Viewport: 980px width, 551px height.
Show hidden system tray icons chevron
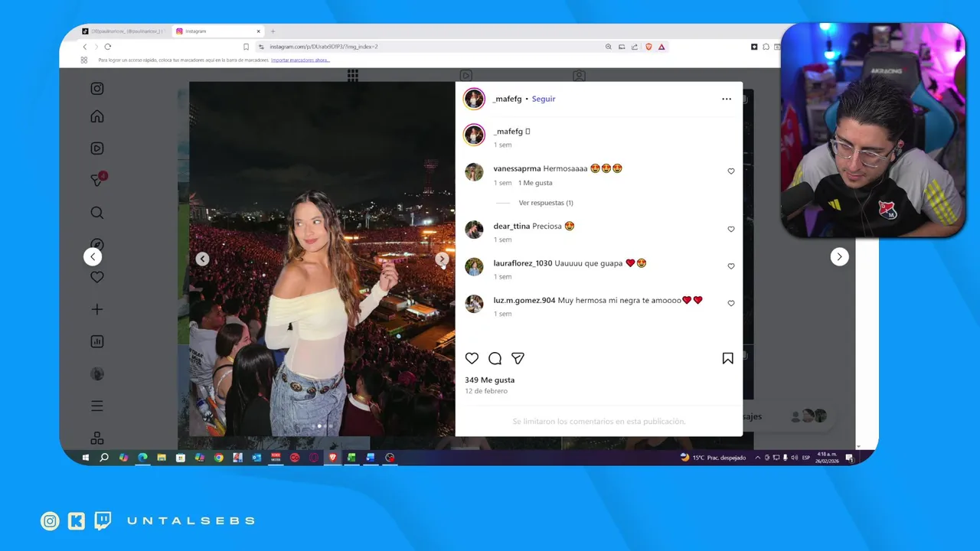click(x=758, y=458)
